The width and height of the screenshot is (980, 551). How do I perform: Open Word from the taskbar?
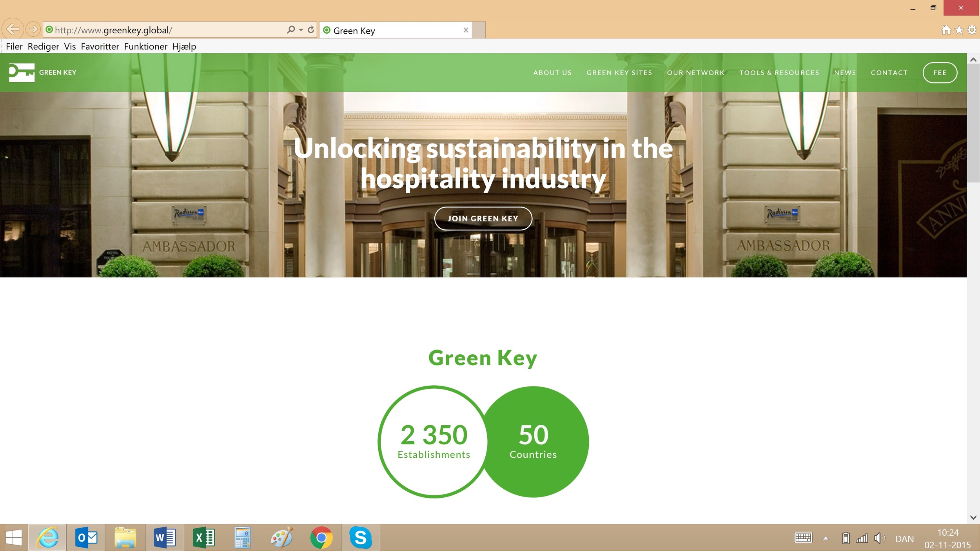tap(165, 538)
